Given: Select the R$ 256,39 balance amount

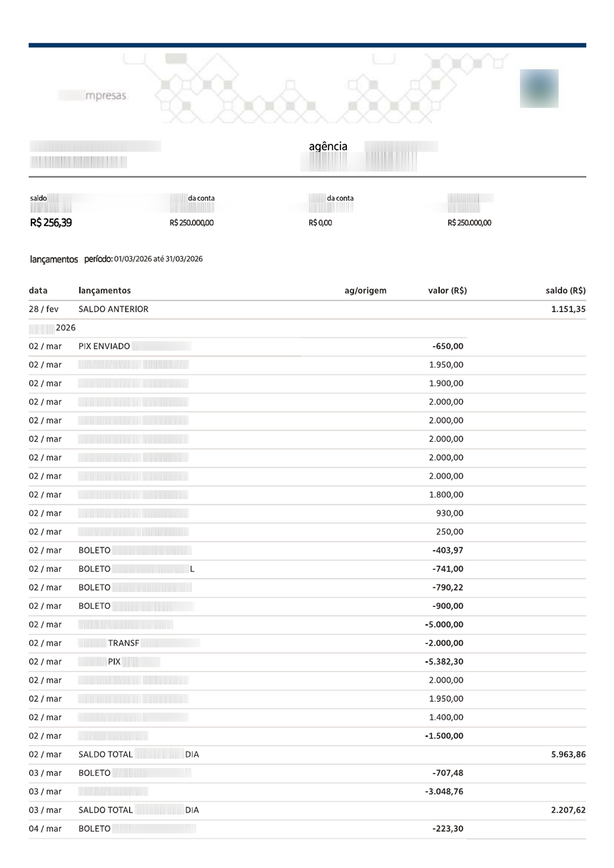Looking at the screenshot, I should tap(51, 223).
